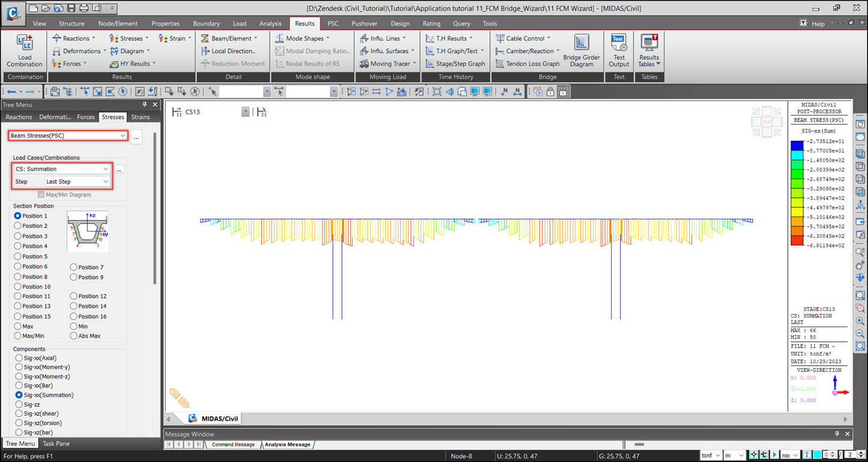This screenshot has width=868, height=462.
Task: Click the ellipsis button beside CS: Summation
Action: tap(119, 170)
